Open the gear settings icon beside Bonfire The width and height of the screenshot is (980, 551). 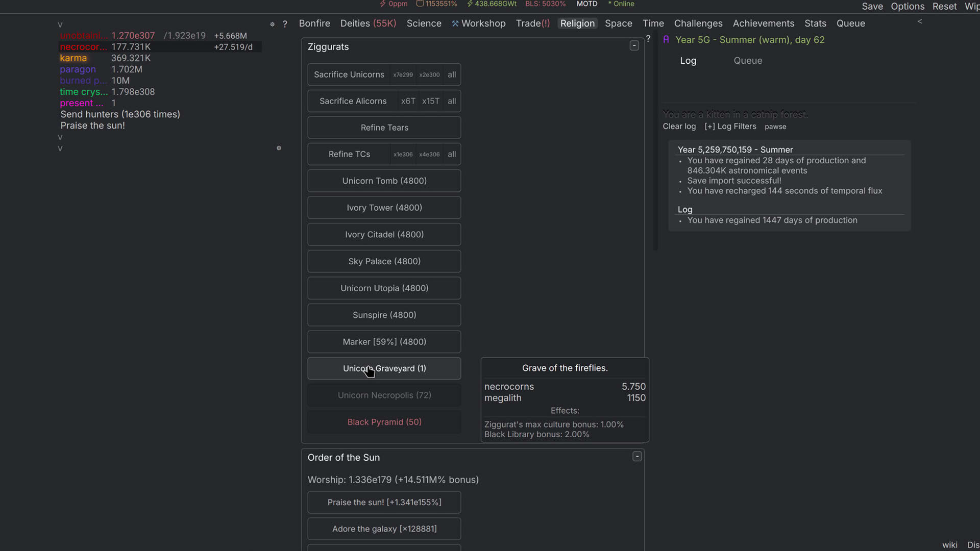coord(272,24)
